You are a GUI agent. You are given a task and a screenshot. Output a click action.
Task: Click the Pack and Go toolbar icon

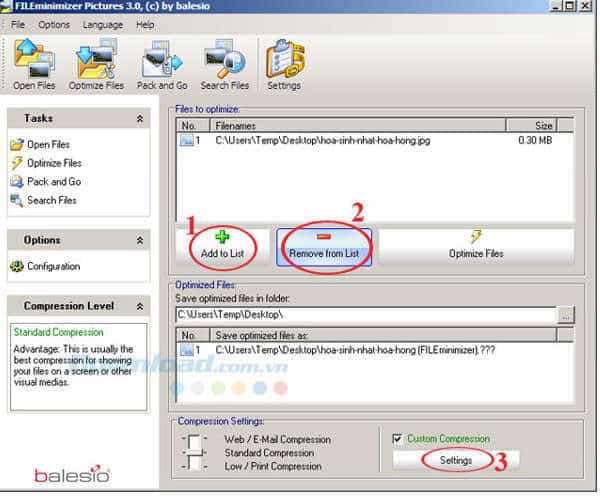pos(162,64)
